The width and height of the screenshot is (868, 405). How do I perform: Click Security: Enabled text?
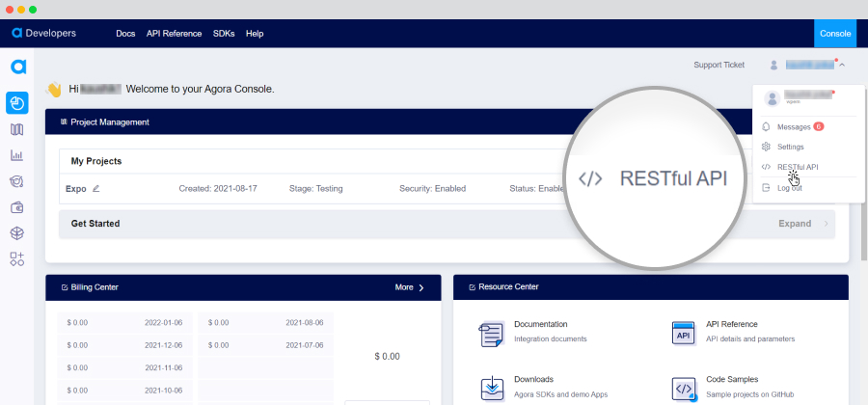(432, 189)
